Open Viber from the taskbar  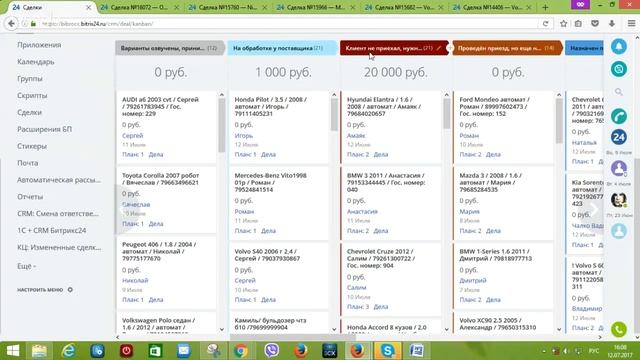pos(271,351)
